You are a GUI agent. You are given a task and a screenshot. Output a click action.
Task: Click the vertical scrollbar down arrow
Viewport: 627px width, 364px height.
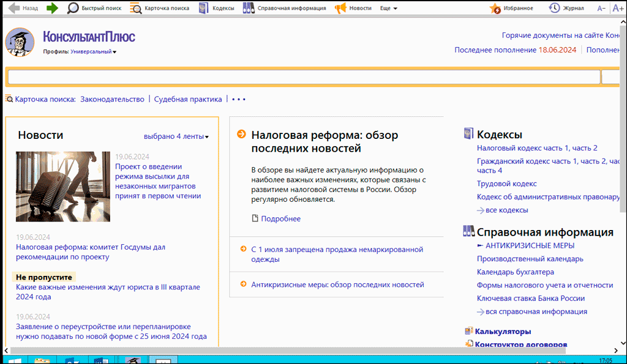tap(623, 343)
